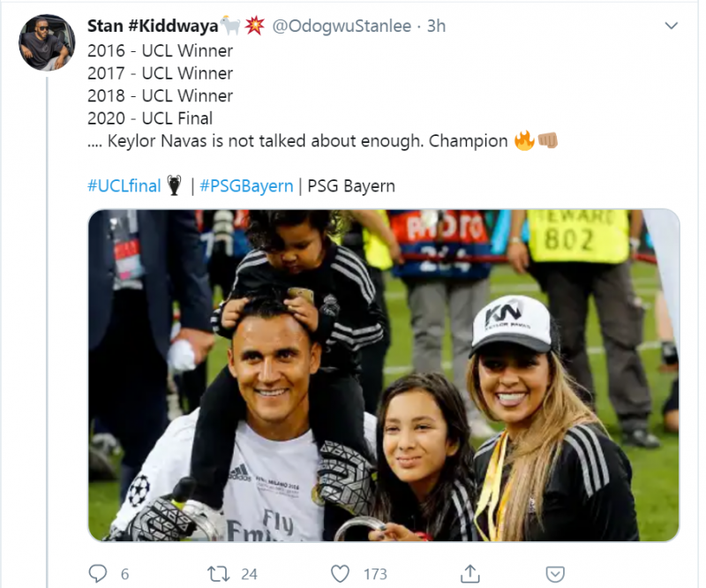706x588 pixels.
Task: Open the #UCLfinal hashtag
Action: pos(124,186)
